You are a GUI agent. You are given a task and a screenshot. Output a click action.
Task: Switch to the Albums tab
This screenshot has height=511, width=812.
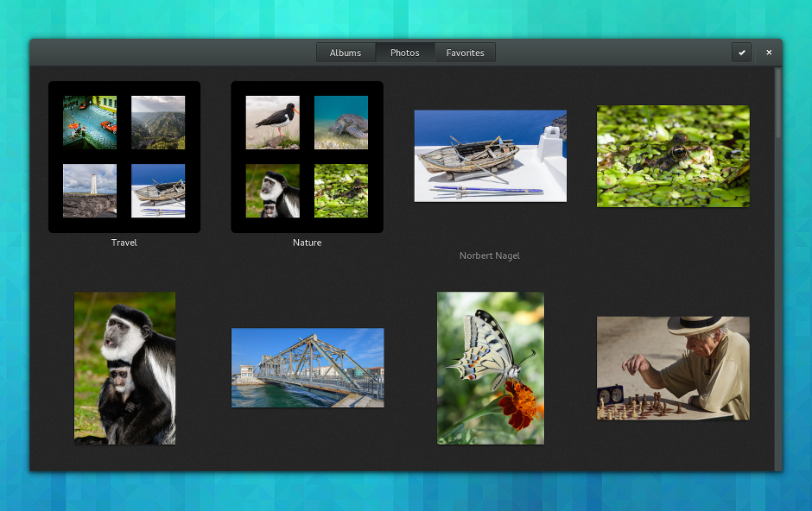coord(346,53)
